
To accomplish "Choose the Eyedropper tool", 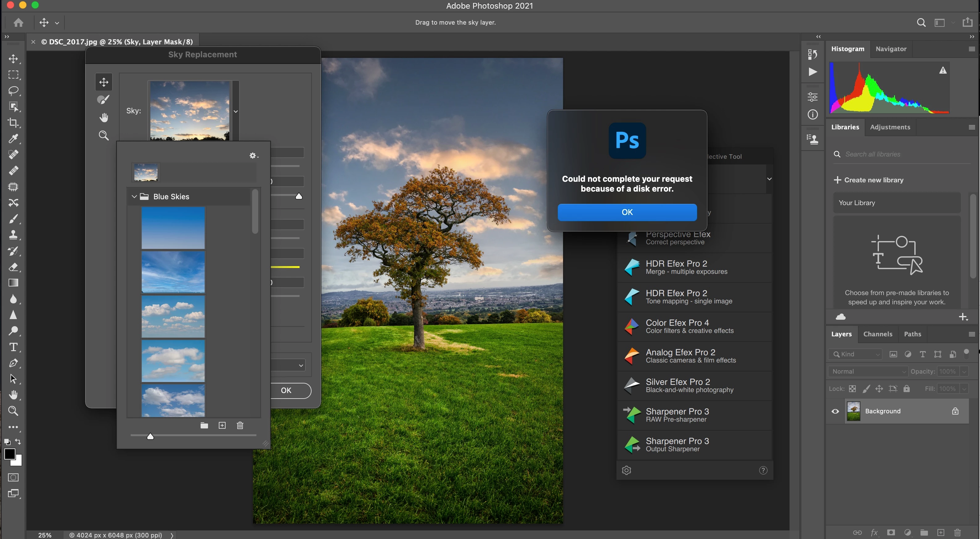I will point(13,139).
